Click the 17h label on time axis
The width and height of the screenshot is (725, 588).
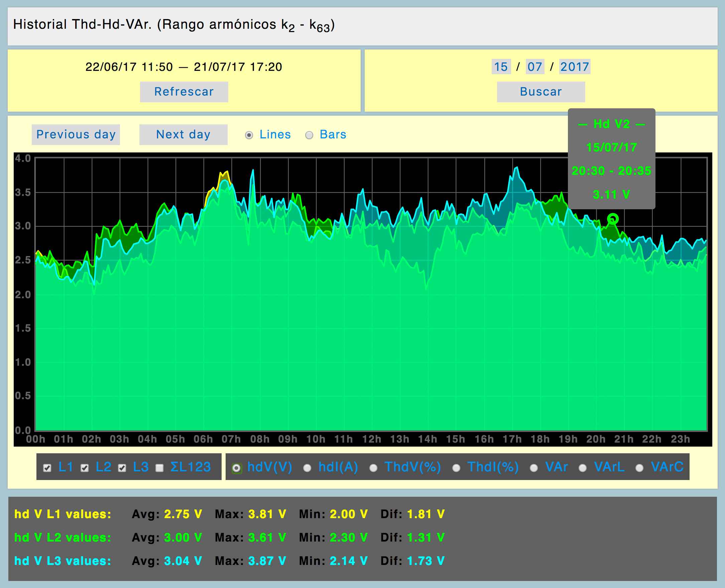(512, 439)
